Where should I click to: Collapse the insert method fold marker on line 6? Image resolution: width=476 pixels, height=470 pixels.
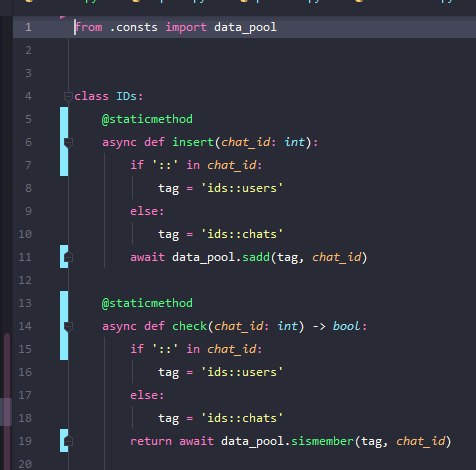pos(68,143)
